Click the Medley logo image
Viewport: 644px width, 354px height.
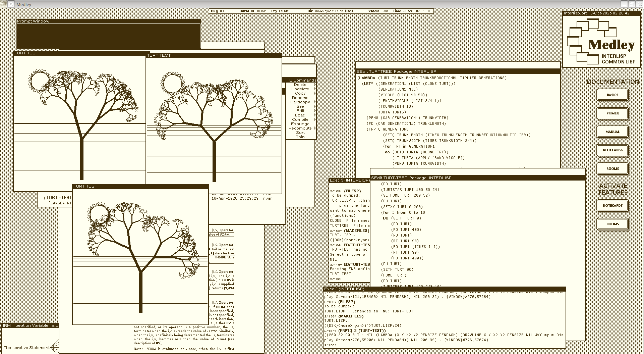click(601, 41)
